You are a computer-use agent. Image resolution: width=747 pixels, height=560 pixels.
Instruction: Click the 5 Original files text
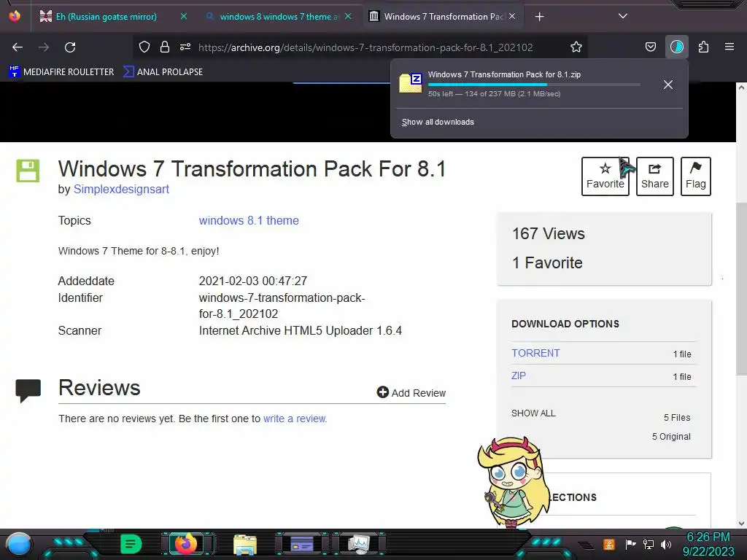coord(671,437)
